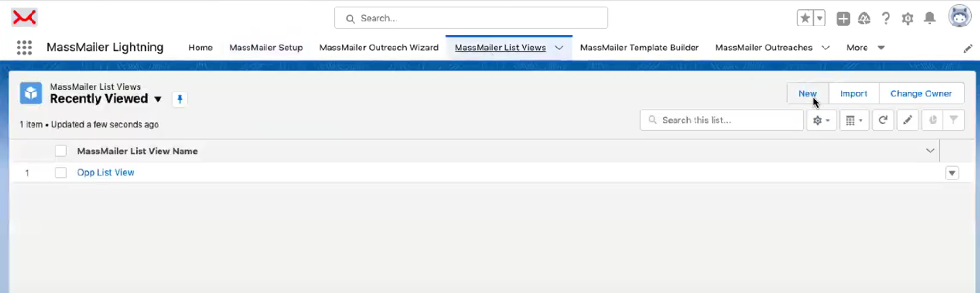Open the MassMailer Template Builder tab
This screenshot has width=980, height=293.
coord(639,48)
